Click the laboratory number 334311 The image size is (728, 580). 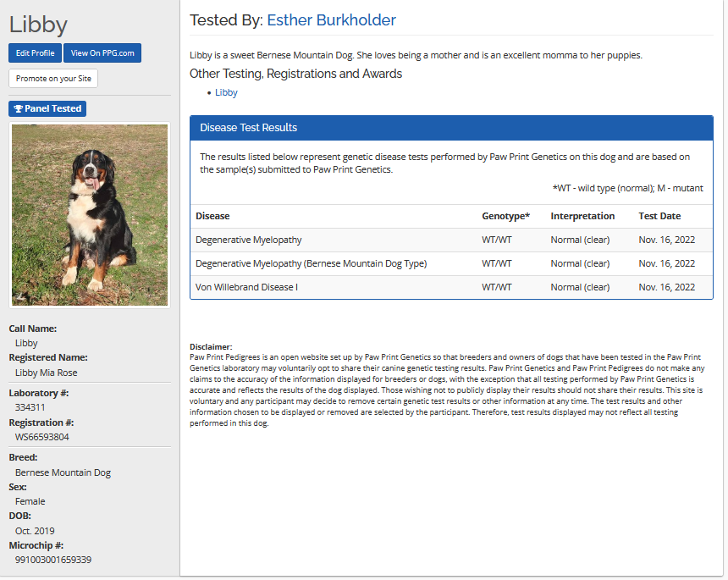point(30,407)
